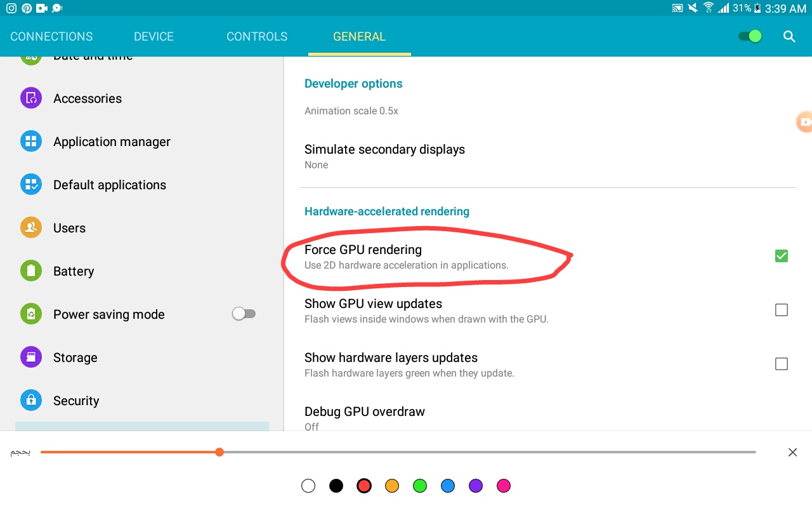The height and width of the screenshot is (508, 812).
Task: Tap the muted sound status icon
Action: tap(693, 8)
